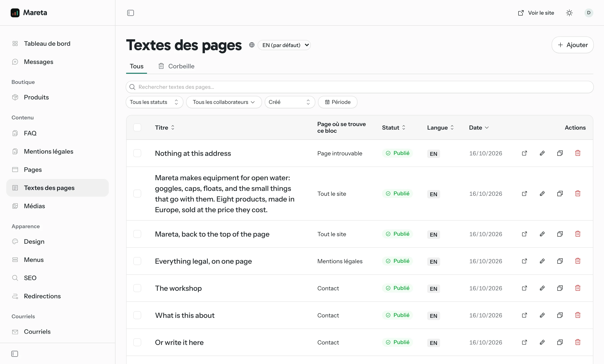Sort table by Langue column
Screen dimensions: 604x364
click(441, 128)
